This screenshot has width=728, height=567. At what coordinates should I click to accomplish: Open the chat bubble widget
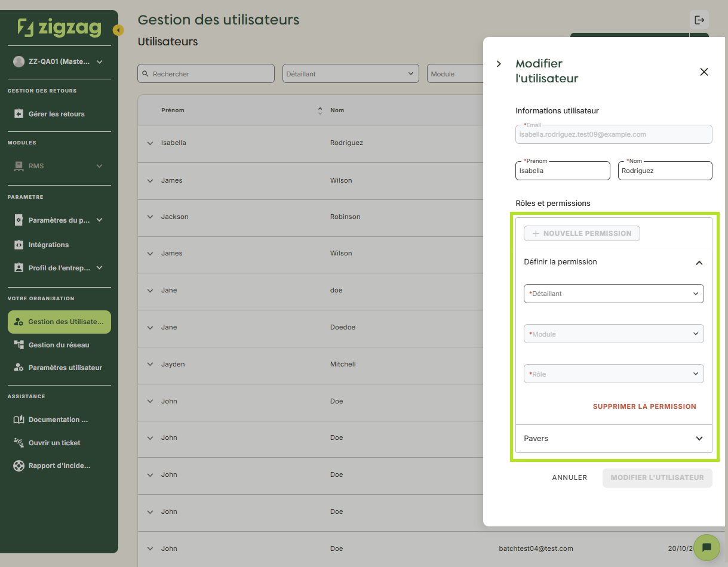click(707, 547)
